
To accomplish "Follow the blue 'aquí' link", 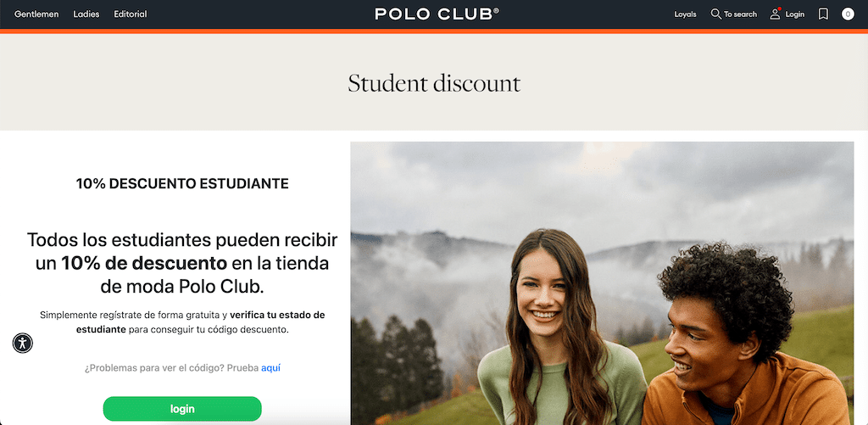I will 270,367.
